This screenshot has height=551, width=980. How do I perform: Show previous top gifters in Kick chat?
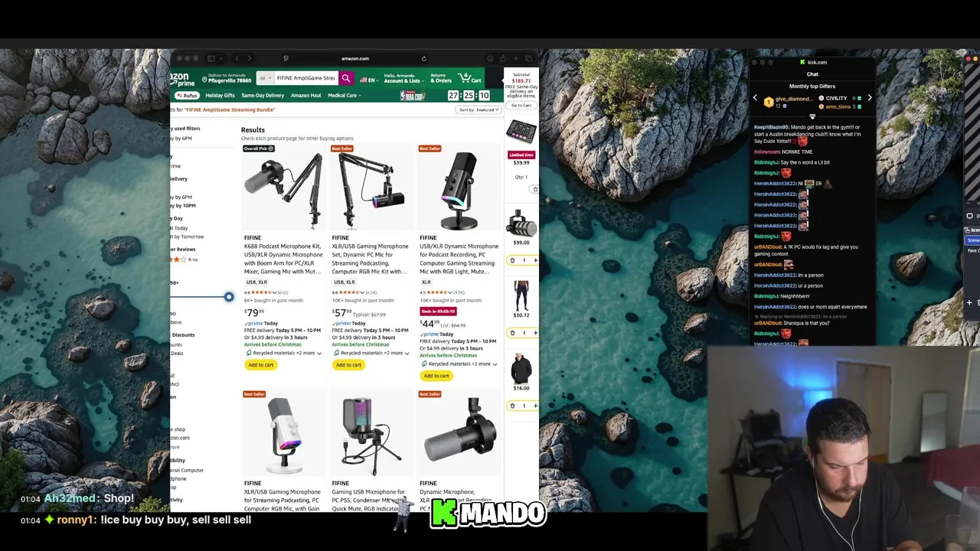[755, 98]
